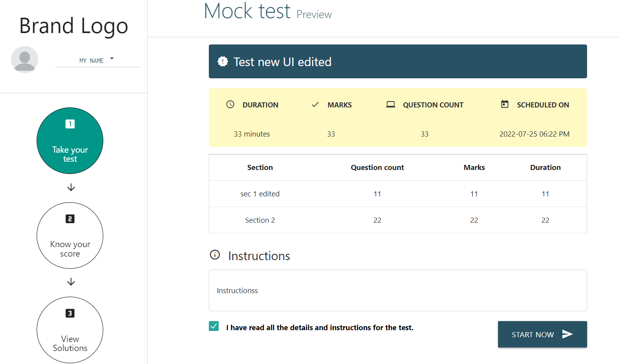619x364 pixels.
Task: Click the info icon beside Instructions heading
Action: point(215,255)
